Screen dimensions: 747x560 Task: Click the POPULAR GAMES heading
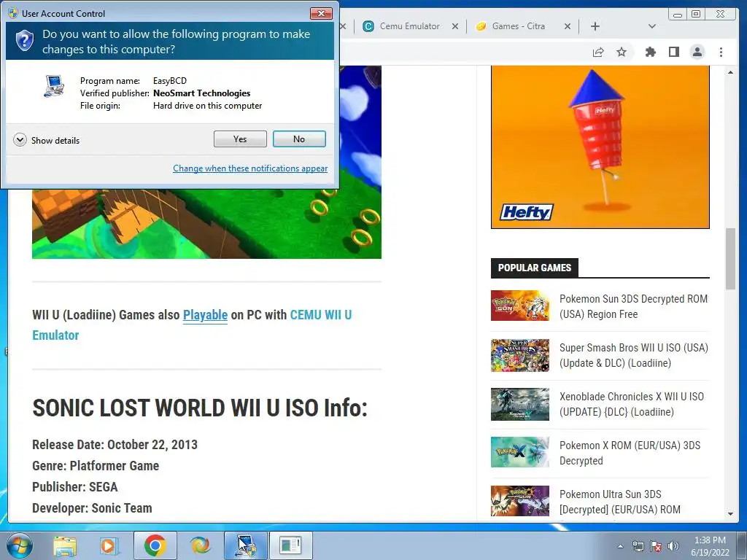pos(535,268)
